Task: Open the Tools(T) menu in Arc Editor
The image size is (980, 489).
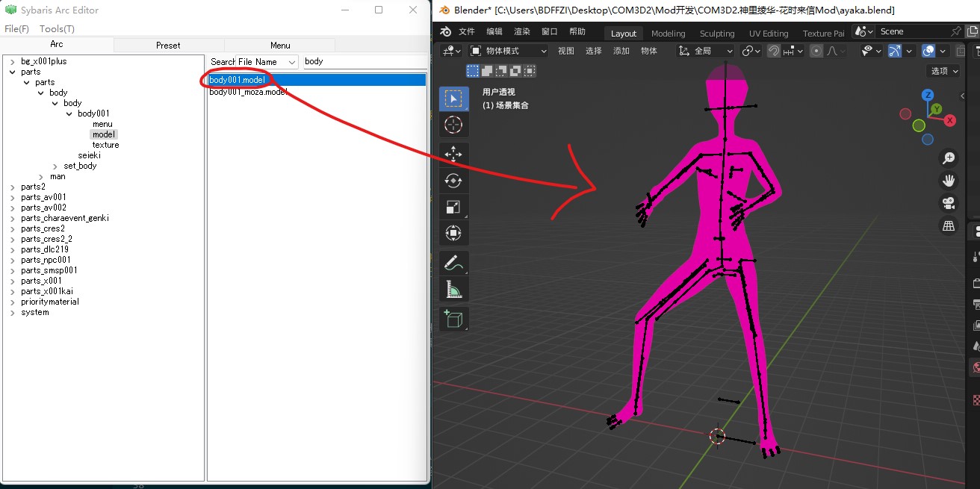Action: 57,28
